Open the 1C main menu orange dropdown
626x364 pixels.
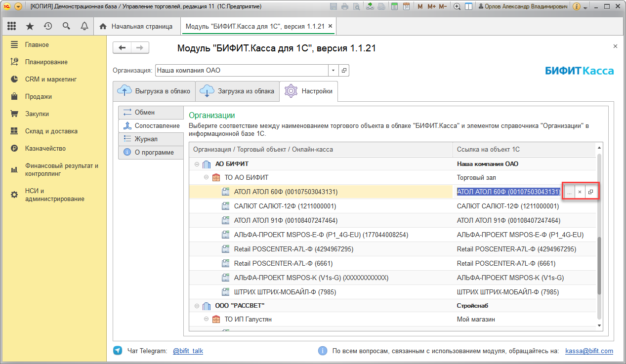pos(18,6)
